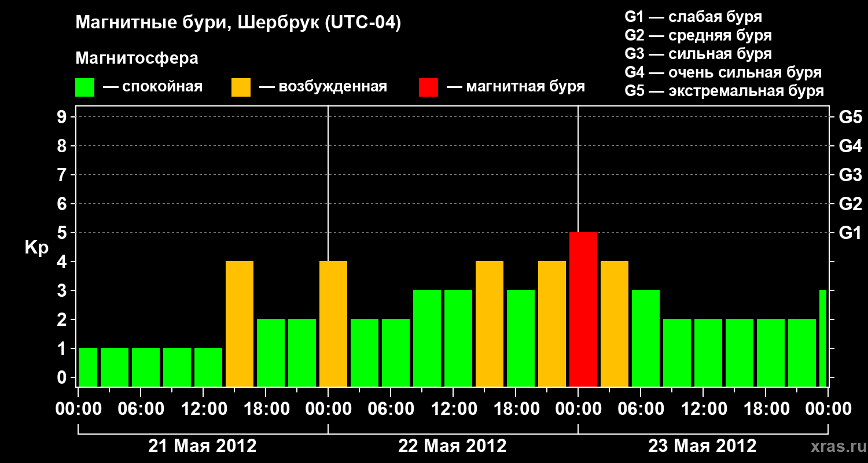Click the 'Магнитосфера' heading
Screen dimensions: 868x463
tap(137, 59)
